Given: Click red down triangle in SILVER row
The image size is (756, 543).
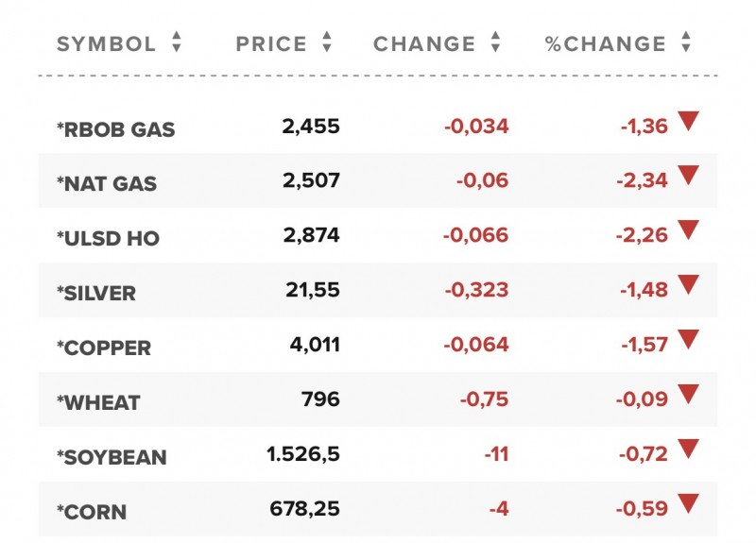Looking at the screenshot, I should coord(688,284).
